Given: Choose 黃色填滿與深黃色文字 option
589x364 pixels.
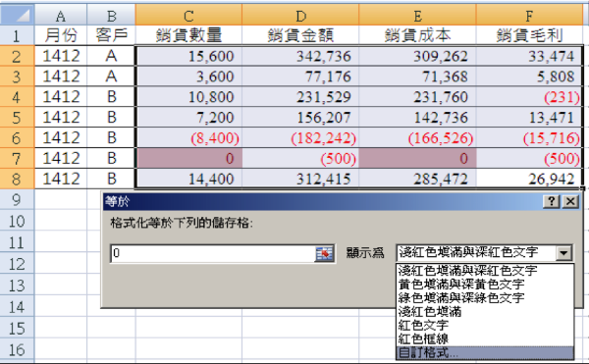Looking at the screenshot, I should (x=485, y=285).
